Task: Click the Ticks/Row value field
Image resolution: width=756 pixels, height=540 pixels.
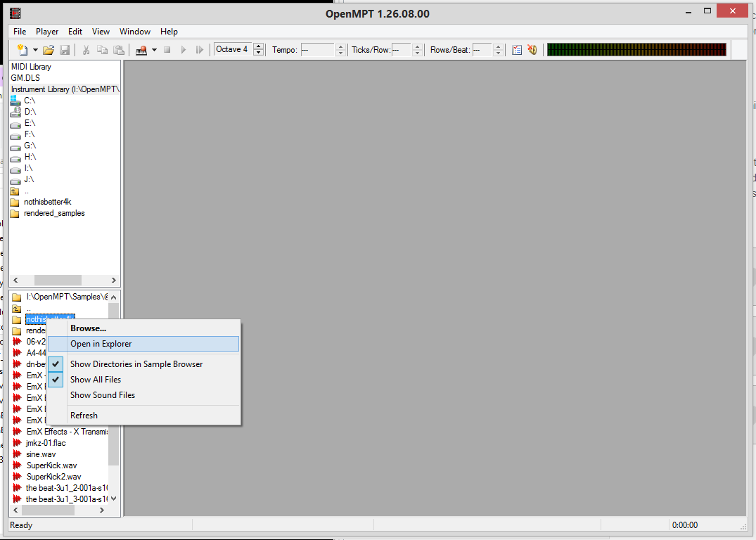Action: (x=401, y=50)
